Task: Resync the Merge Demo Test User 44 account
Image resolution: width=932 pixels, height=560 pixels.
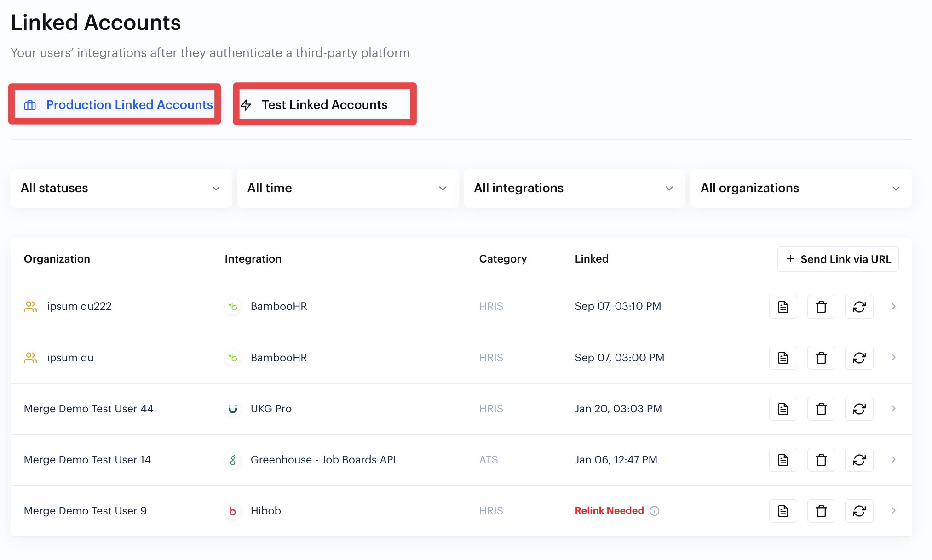Action: [x=859, y=409]
